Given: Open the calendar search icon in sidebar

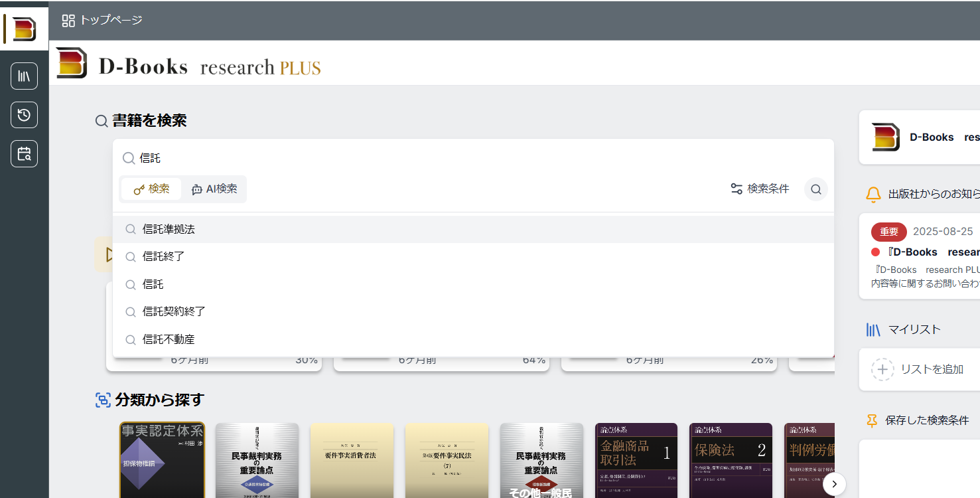Looking at the screenshot, I should [25, 154].
